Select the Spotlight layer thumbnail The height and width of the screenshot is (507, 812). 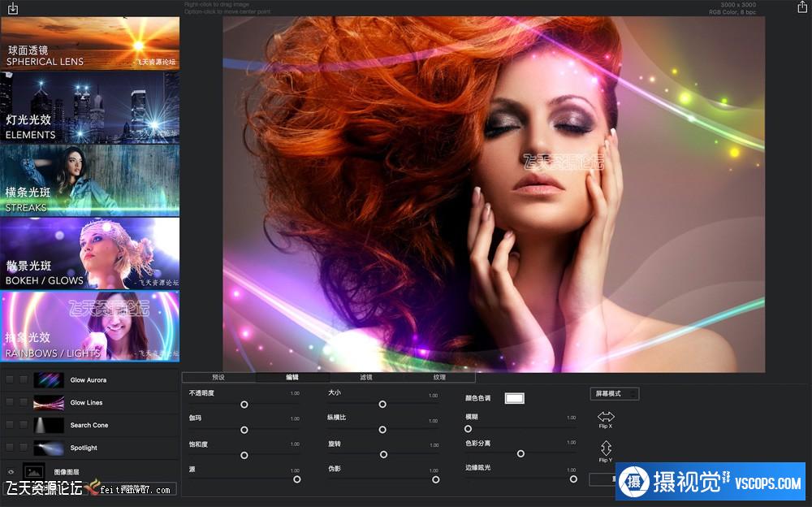coord(49,448)
